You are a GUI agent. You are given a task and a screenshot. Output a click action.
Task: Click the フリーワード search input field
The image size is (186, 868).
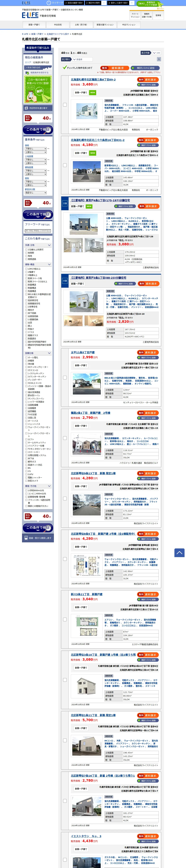[x=38, y=231]
